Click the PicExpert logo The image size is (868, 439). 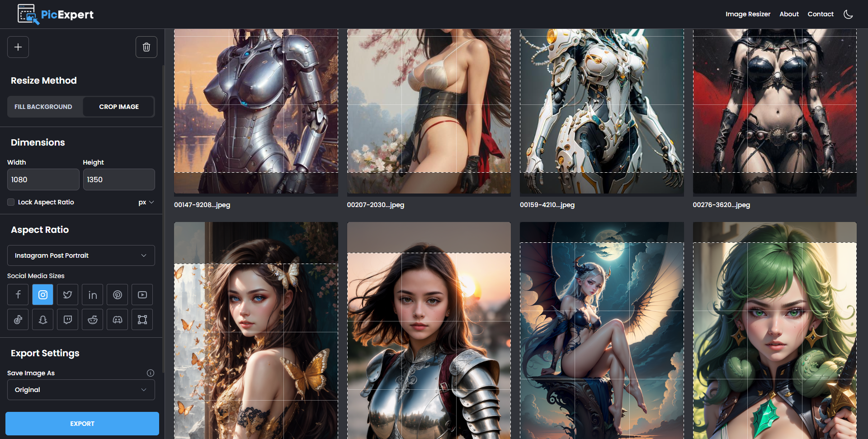[56, 14]
